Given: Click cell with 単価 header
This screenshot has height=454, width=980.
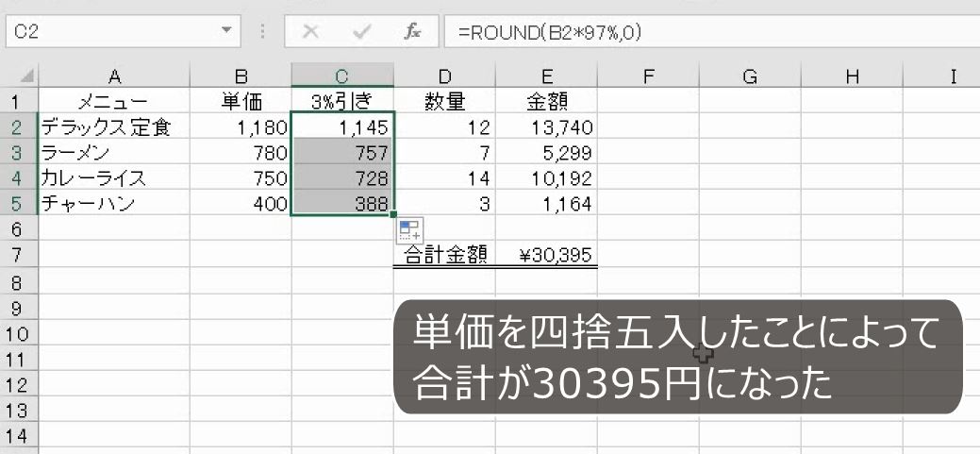Looking at the screenshot, I should click(241, 101).
